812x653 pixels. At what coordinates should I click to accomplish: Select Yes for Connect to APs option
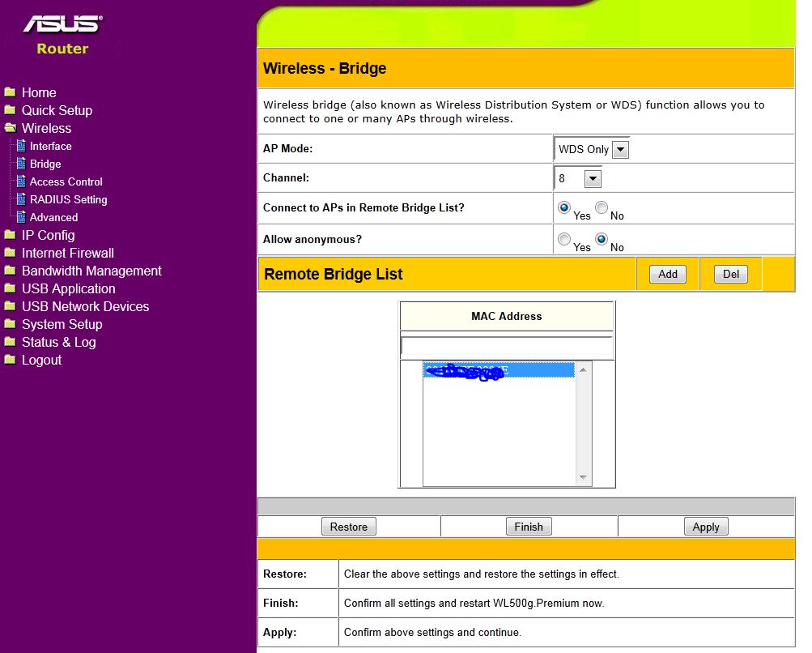point(564,208)
